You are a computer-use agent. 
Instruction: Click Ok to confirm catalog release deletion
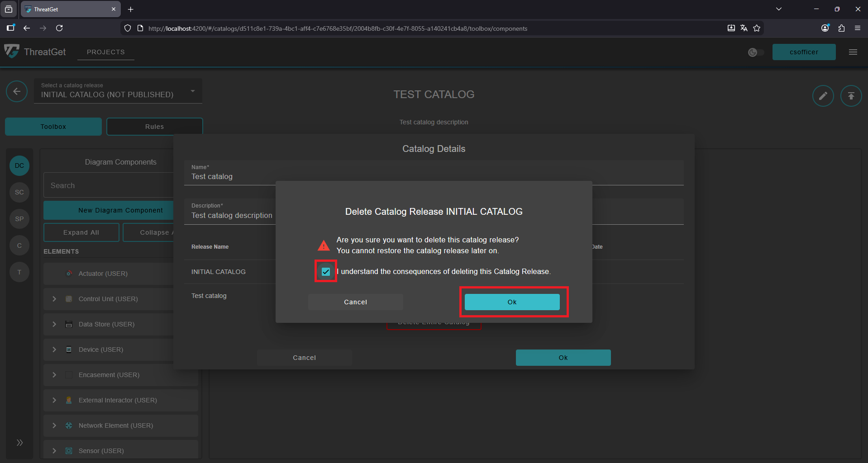pyautogui.click(x=512, y=302)
